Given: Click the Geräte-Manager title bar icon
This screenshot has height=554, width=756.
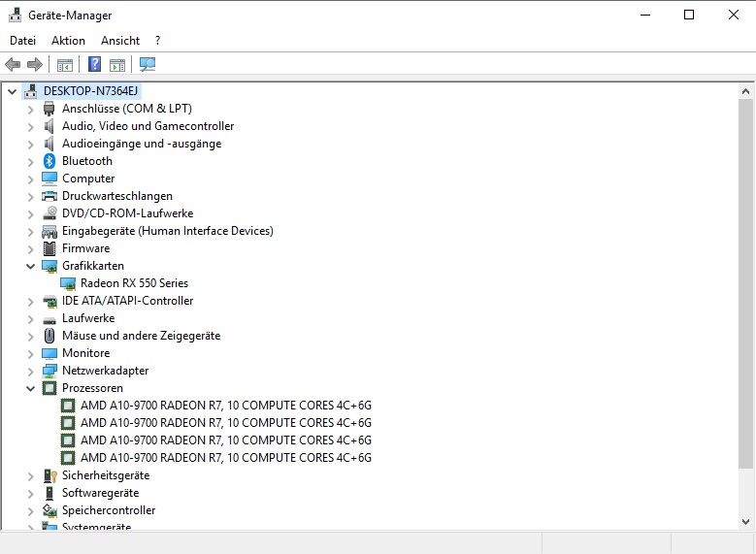Looking at the screenshot, I should tap(15, 15).
